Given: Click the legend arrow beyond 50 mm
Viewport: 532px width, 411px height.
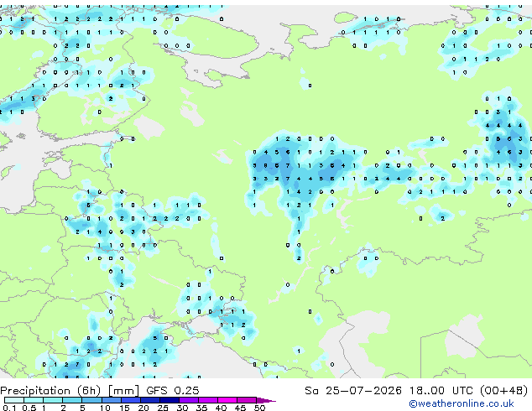Looking at the screenshot, I should [266, 400].
